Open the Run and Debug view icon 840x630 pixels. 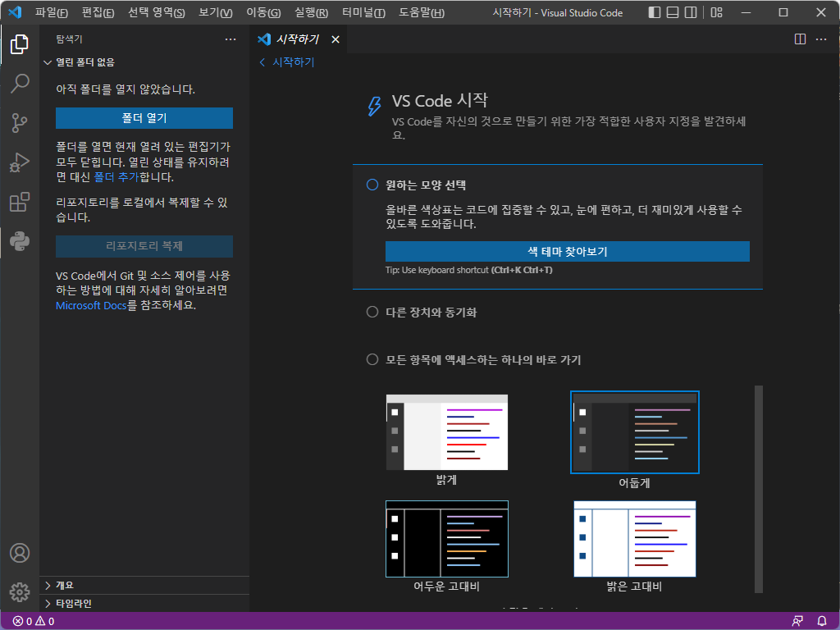pyautogui.click(x=20, y=162)
